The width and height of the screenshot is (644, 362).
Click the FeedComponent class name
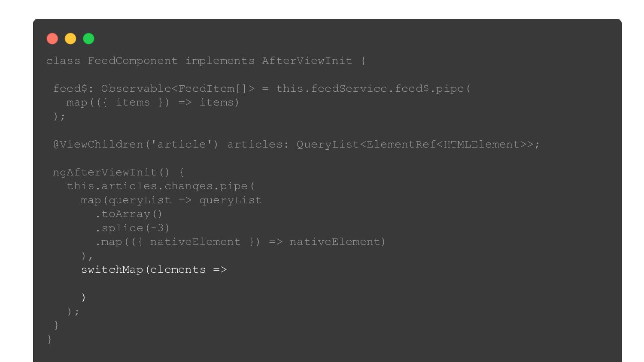133,61
